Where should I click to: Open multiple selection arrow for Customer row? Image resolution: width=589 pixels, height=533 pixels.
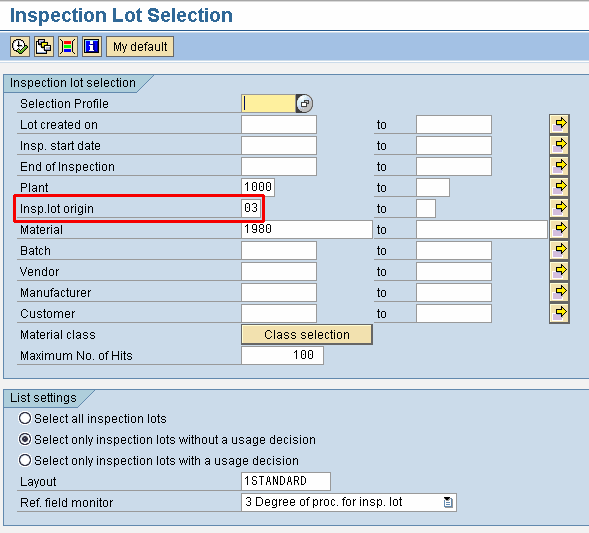pyautogui.click(x=559, y=314)
